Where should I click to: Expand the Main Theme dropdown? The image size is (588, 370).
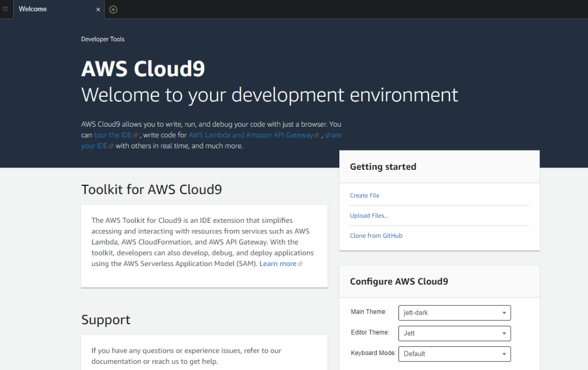point(454,313)
